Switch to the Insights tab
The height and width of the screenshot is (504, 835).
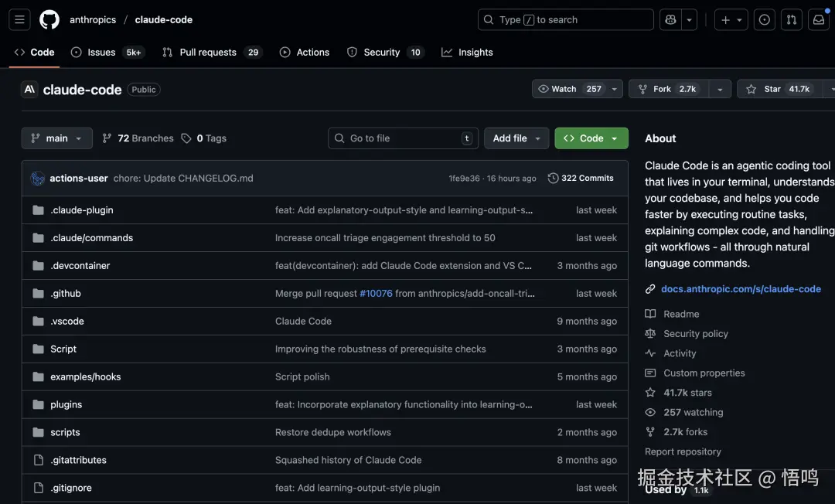click(x=467, y=52)
